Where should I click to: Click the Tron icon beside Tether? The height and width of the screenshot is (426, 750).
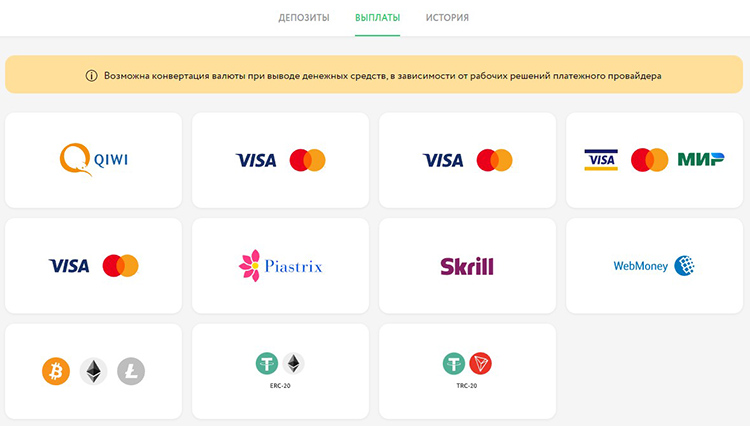[x=480, y=364]
